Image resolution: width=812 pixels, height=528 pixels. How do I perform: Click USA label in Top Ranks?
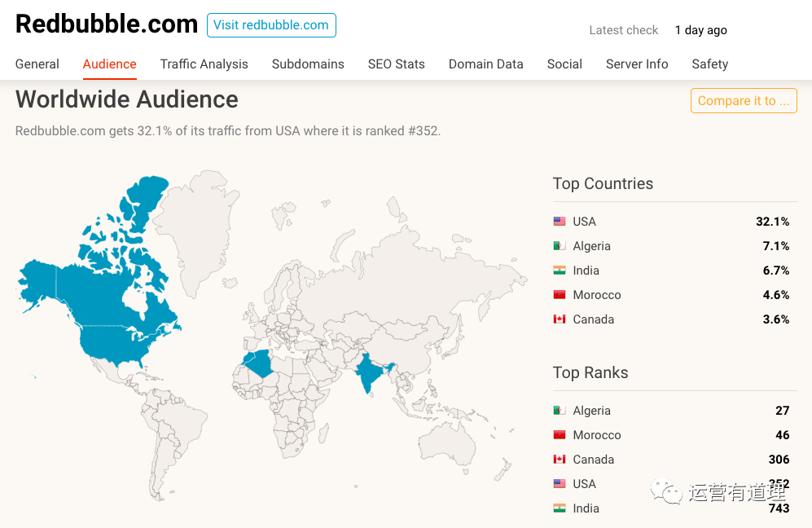coord(584,483)
